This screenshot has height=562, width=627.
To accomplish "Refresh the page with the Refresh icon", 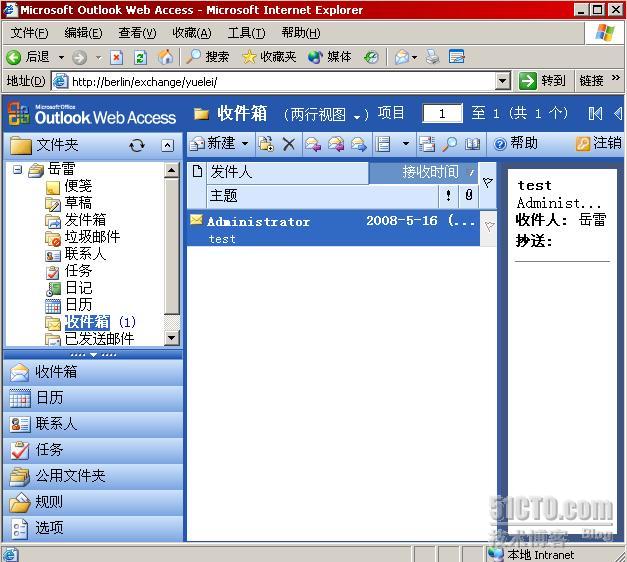I will point(140,58).
